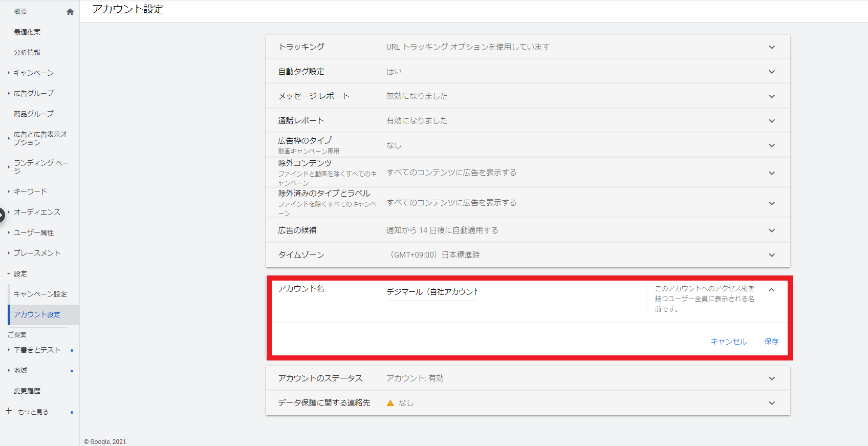Open 最適化案 in the sidebar

27,32
